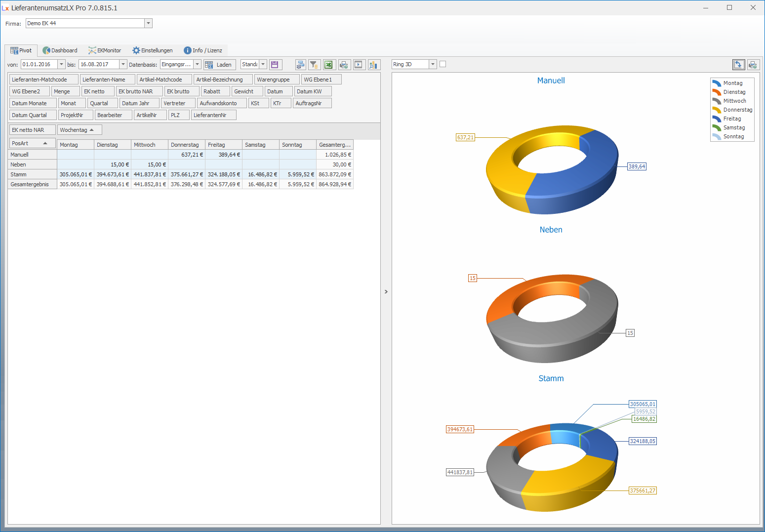Click the Warengruppe field button
Image resolution: width=765 pixels, height=532 pixels.
point(276,80)
